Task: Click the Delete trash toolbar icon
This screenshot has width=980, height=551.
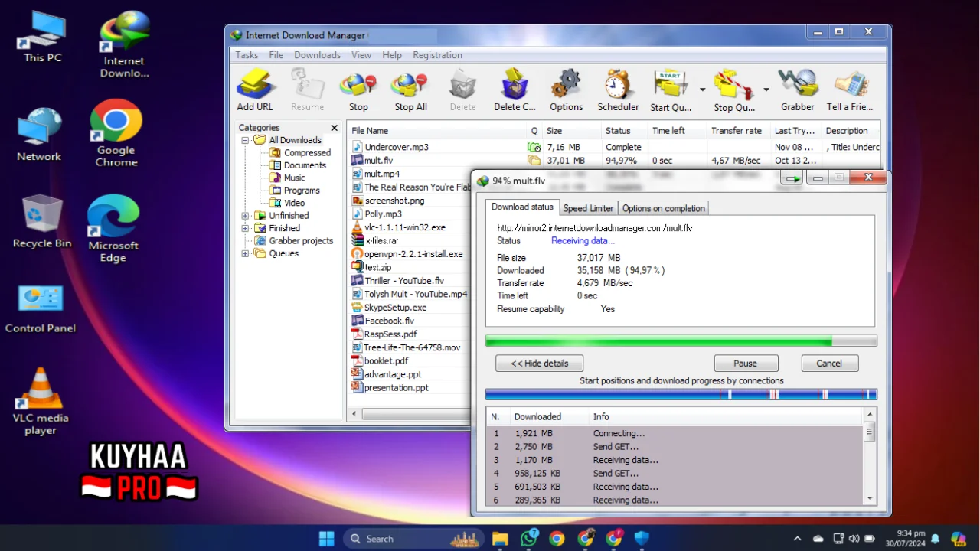Action: 462,90
